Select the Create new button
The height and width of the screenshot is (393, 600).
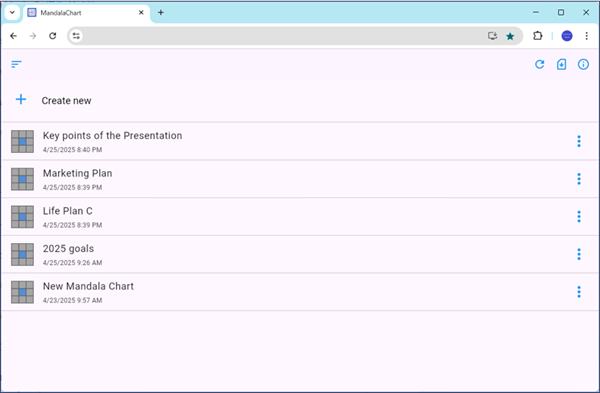click(300, 101)
